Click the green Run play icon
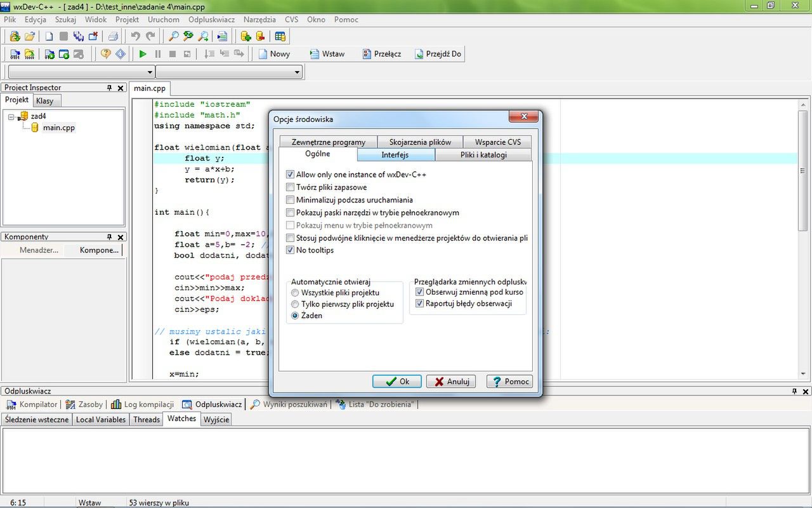Image resolution: width=812 pixels, height=508 pixels. [x=143, y=54]
